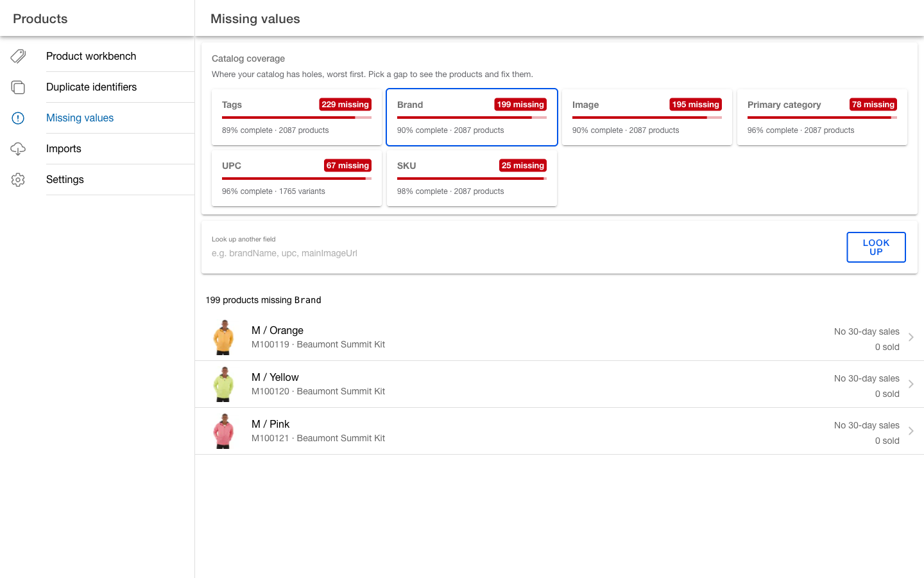The height and width of the screenshot is (578, 924).
Task: Expand the M / Orange row chevron
Action: point(911,337)
